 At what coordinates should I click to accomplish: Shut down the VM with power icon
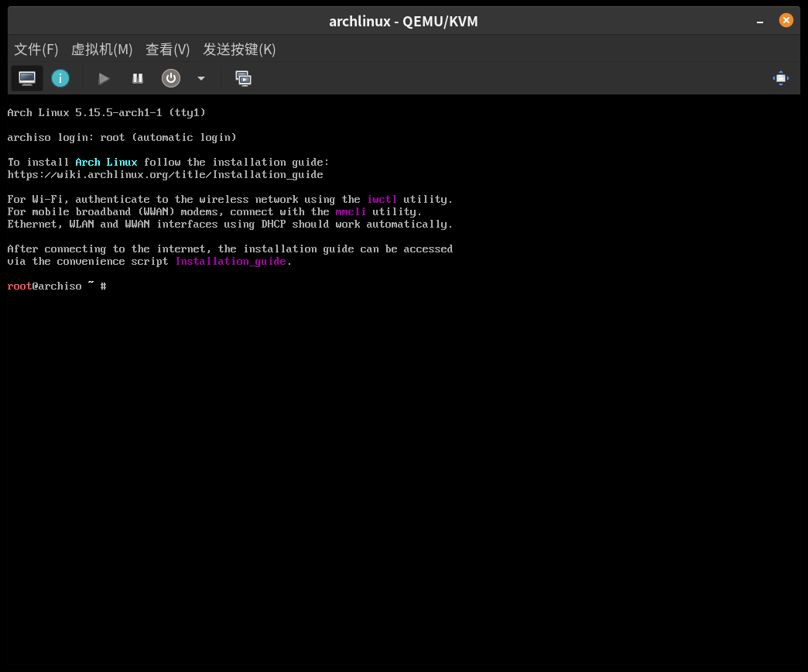pos(171,78)
